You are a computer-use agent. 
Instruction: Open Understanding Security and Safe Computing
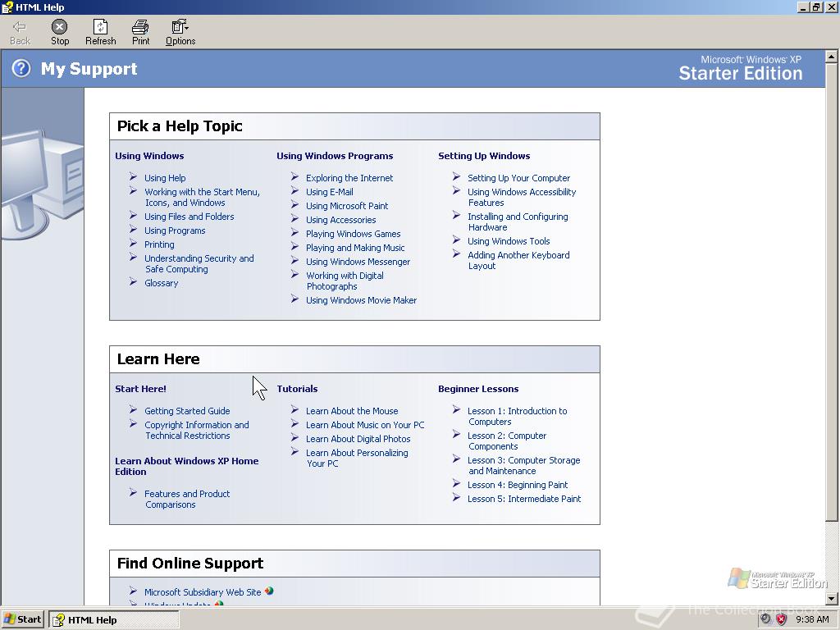coord(199,263)
